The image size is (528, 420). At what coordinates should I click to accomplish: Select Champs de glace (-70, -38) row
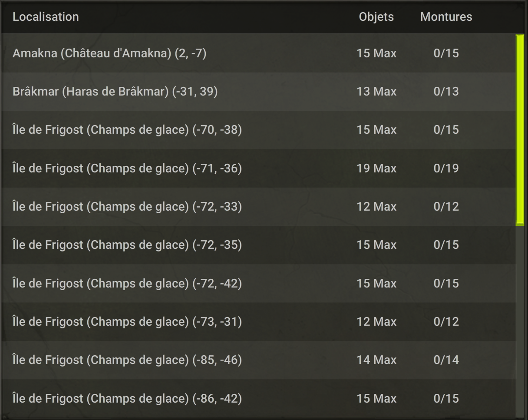pyautogui.click(x=258, y=130)
